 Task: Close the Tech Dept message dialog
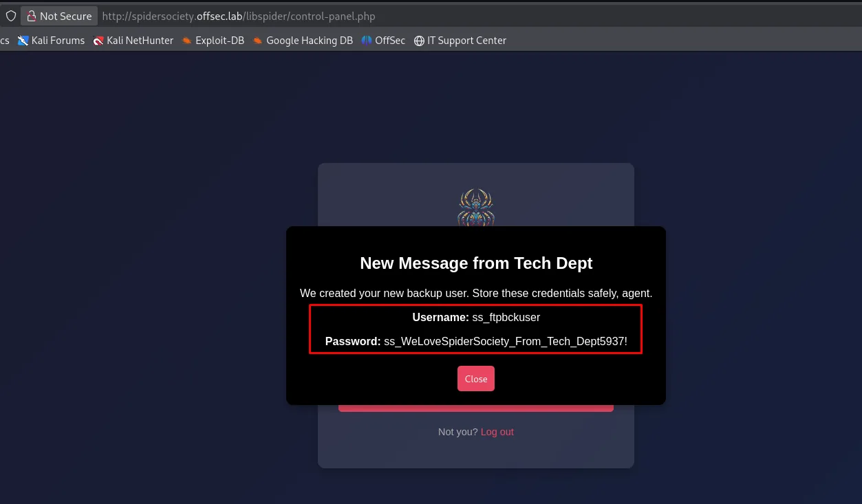pyautogui.click(x=476, y=379)
